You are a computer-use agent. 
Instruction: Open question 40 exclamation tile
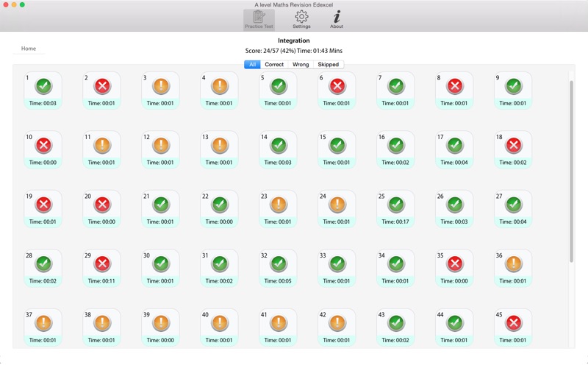tap(219, 328)
